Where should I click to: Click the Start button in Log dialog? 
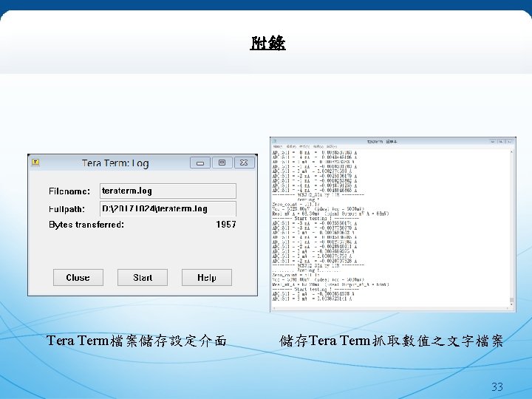pyautogui.click(x=143, y=278)
